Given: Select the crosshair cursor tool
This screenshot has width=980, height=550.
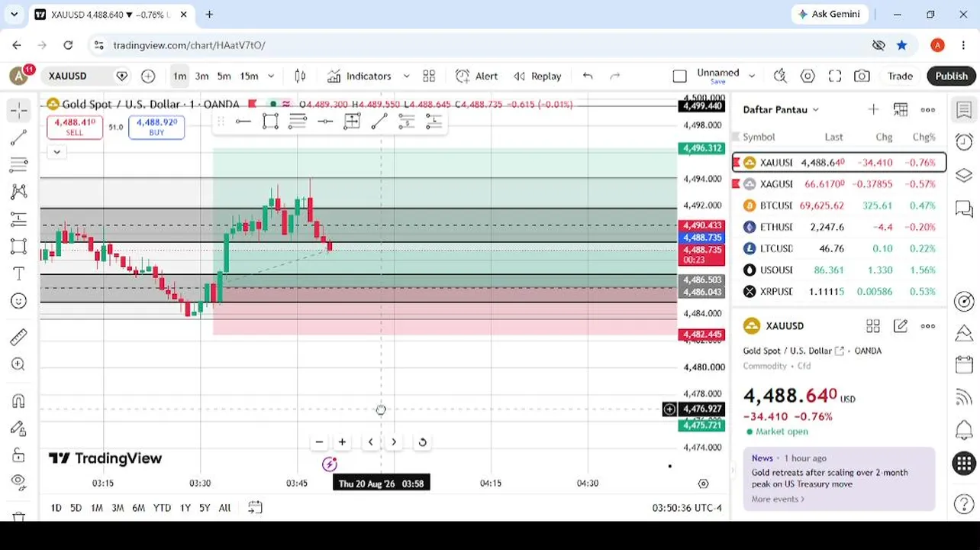Looking at the screenshot, I should 19,111.
